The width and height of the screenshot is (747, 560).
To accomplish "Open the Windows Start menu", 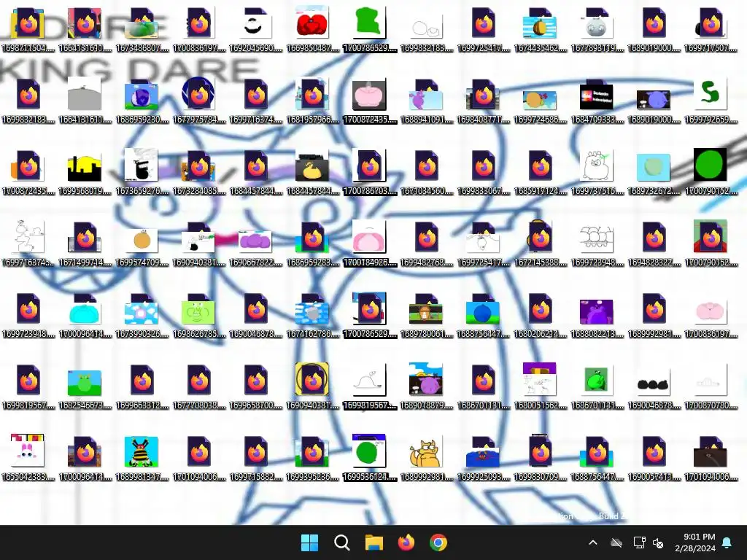I will (x=309, y=542).
